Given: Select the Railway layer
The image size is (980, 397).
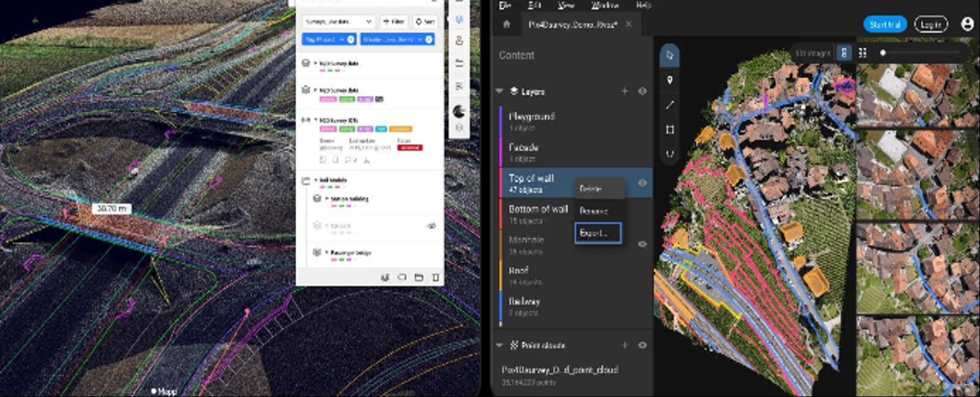Looking at the screenshot, I should click(x=575, y=306).
